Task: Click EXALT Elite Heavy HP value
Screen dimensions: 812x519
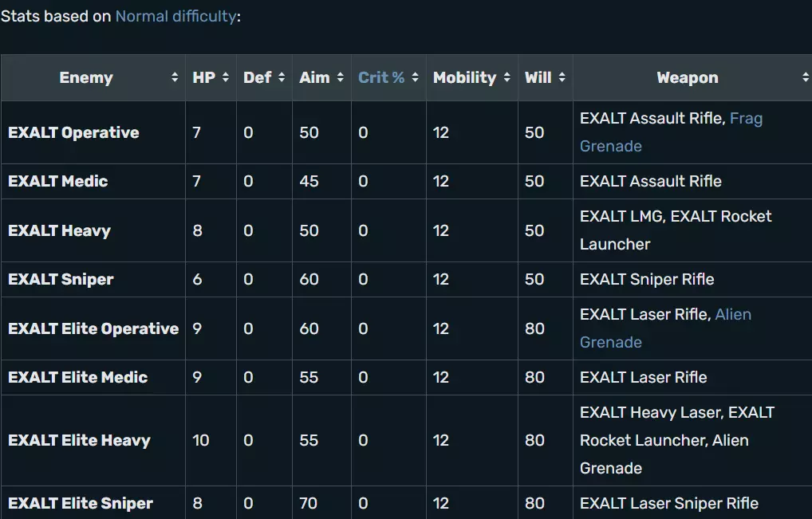Action: [x=201, y=441]
